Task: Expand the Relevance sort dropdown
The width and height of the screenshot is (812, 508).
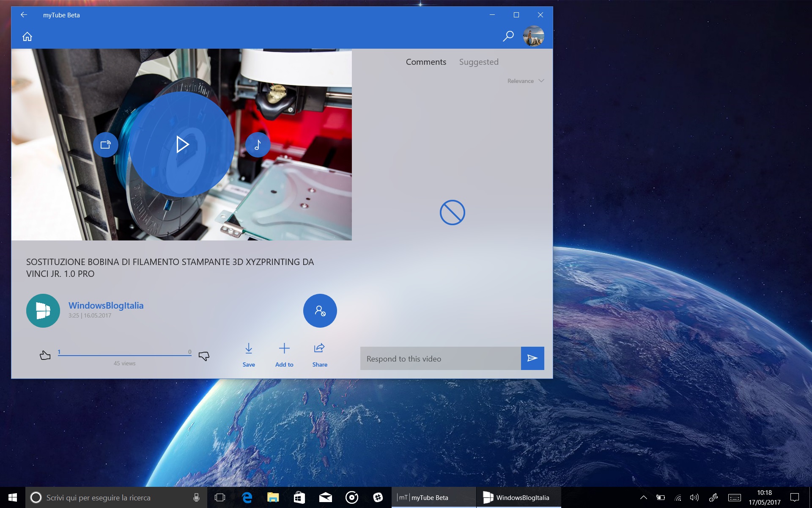Action: tap(526, 81)
